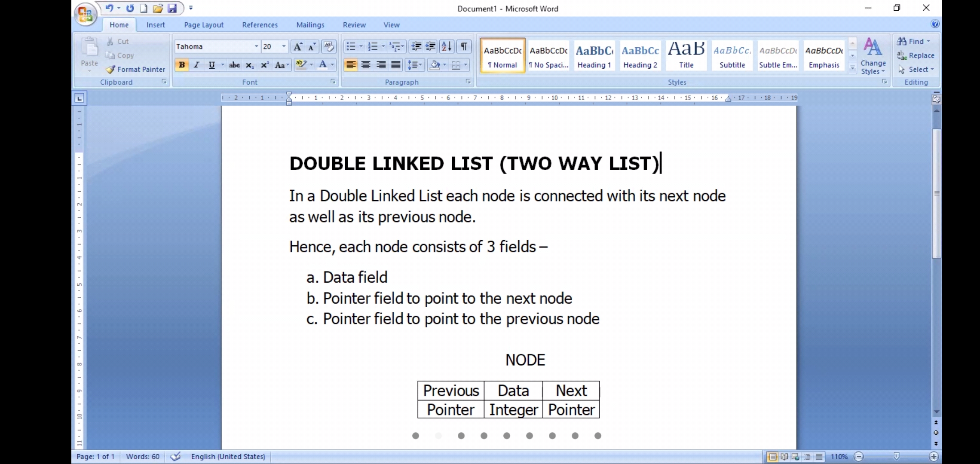Click the Clear Formatting icon

tap(329, 46)
